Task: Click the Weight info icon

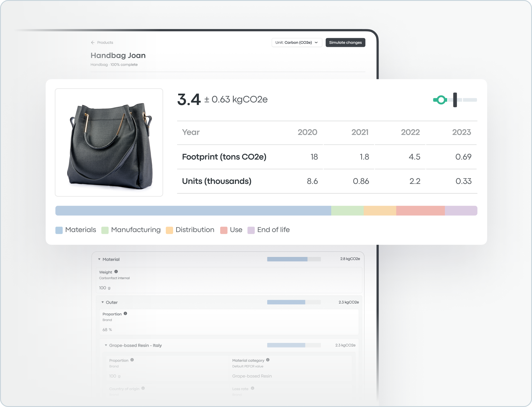Action: click(x=116, y=272)
